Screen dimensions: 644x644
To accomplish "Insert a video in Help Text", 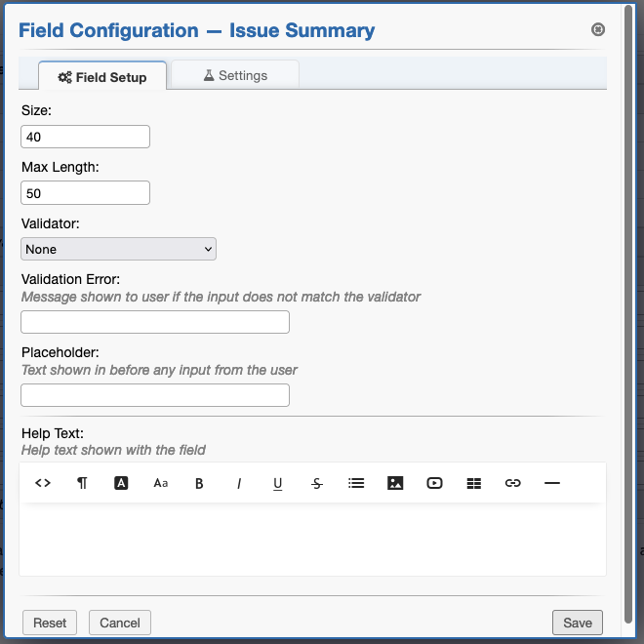I will click(x=434, y=483).
